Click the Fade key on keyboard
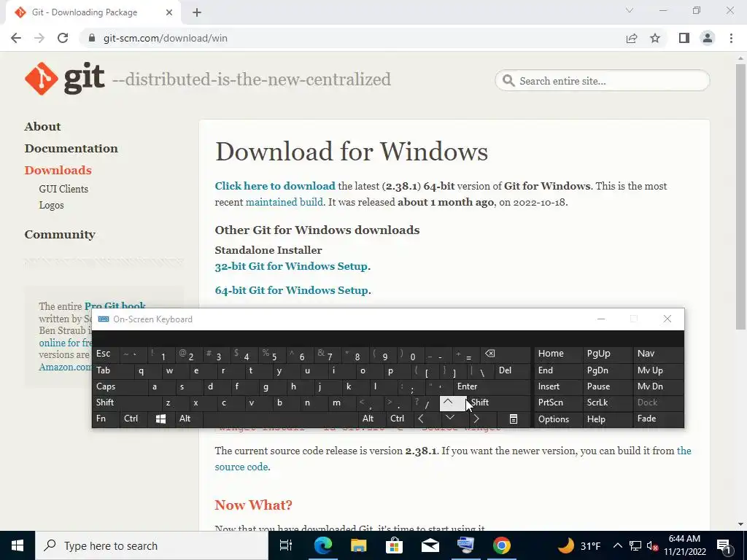The height and width of the screenshot is (560, 747). pyautogui.click(x=659, y=419)
